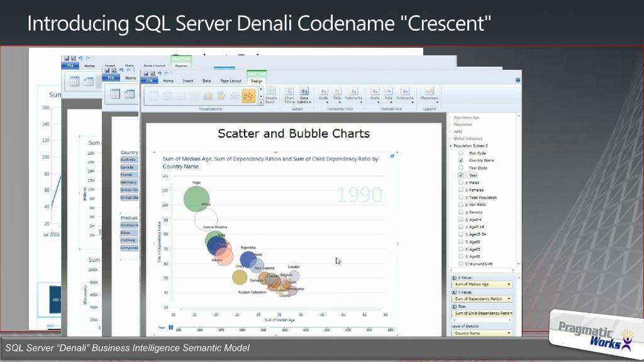Switch to the front window's Page Layout tab

coord(230,80)
